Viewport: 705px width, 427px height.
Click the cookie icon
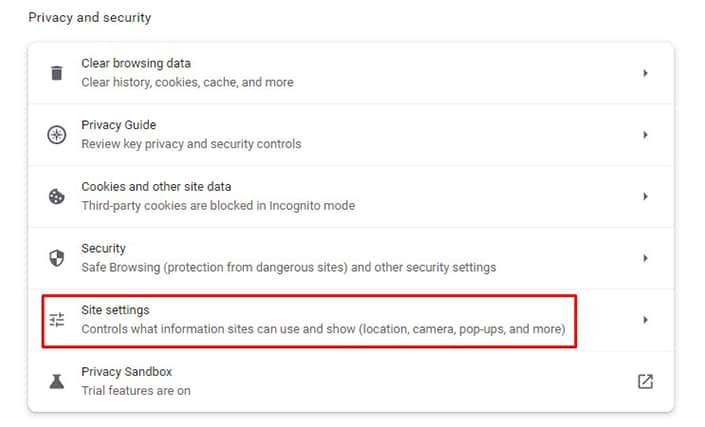coord(57,196)
